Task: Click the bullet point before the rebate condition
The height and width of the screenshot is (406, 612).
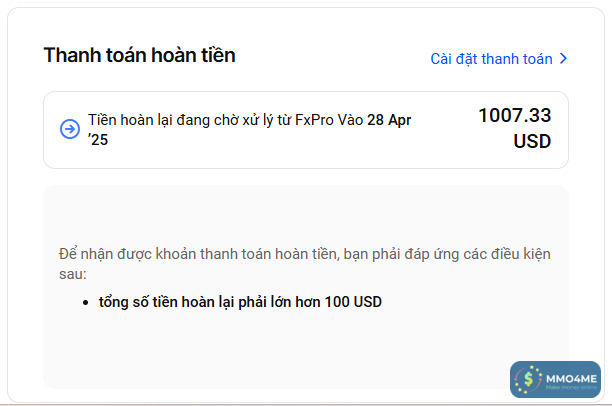Action: [x=89, y=302]
